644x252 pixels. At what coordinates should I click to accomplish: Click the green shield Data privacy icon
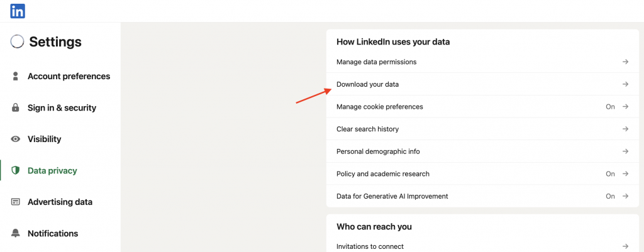coord(16,171)
